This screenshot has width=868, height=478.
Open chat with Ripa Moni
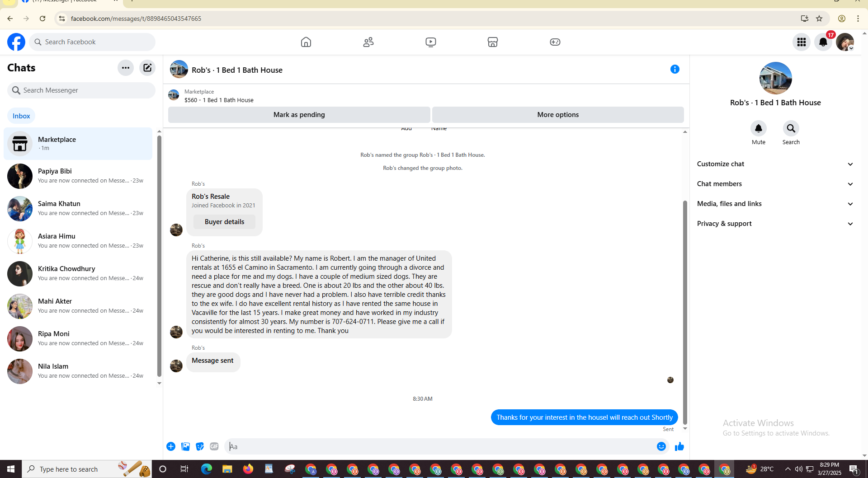pos(78,339)
